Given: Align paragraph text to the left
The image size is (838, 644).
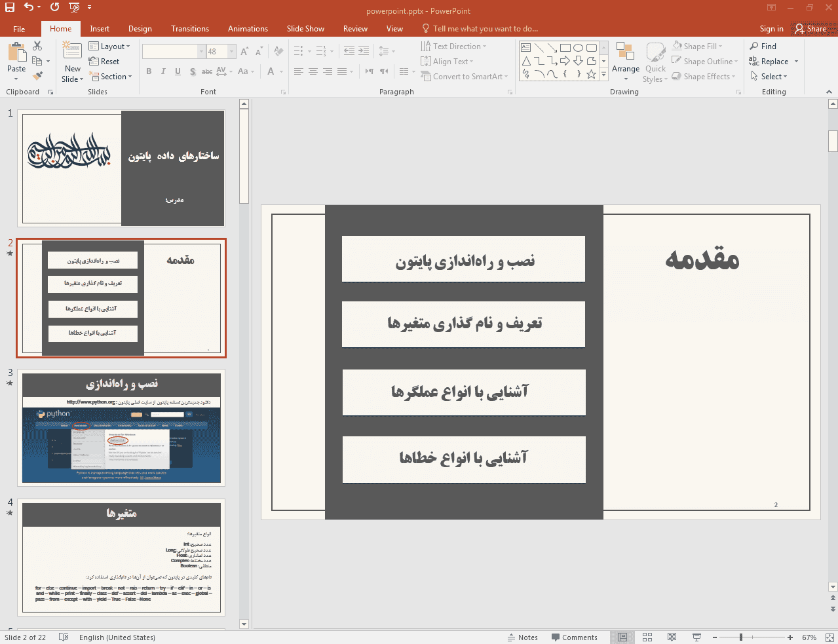Looking at the screenshot, I should [x=299, y=71].
